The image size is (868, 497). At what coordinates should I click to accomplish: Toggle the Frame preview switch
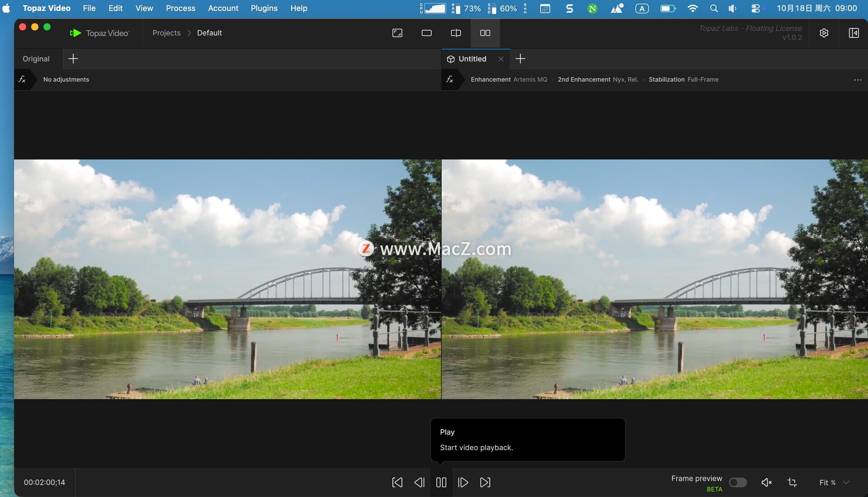point(737,483)
